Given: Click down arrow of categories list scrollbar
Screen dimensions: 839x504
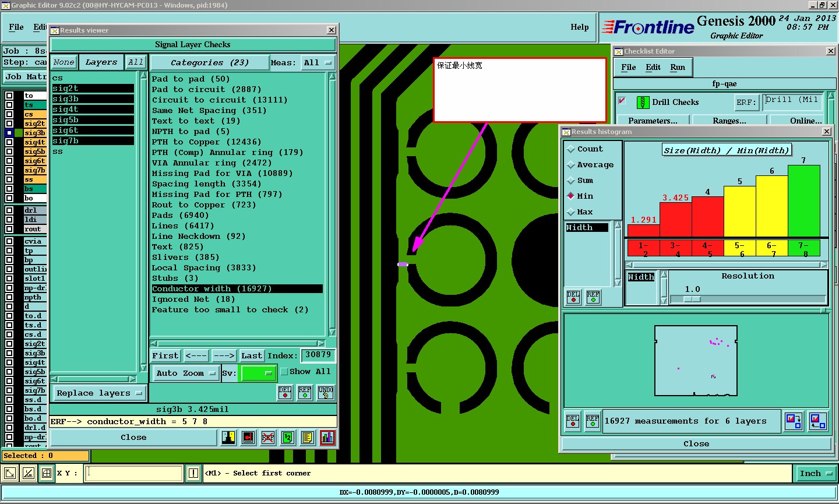Looking at the screenshot, I should pyautogui.click(x=332, y=333).
